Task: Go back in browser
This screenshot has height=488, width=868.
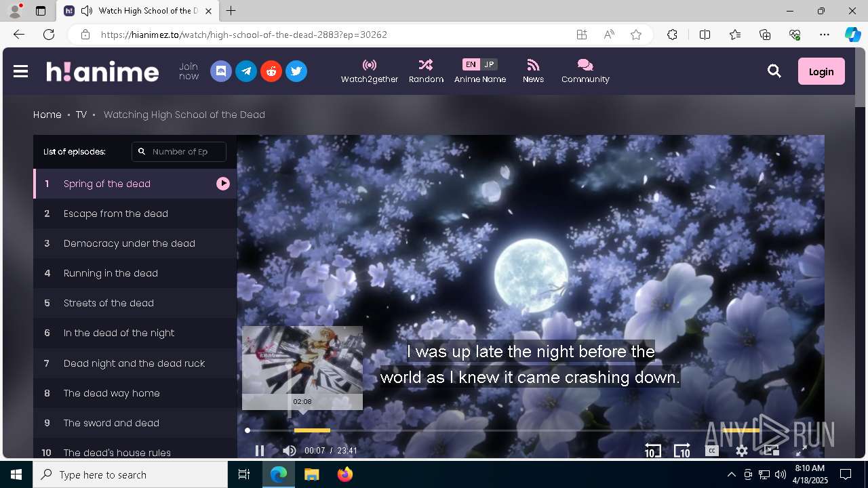Action: (19, 35)
